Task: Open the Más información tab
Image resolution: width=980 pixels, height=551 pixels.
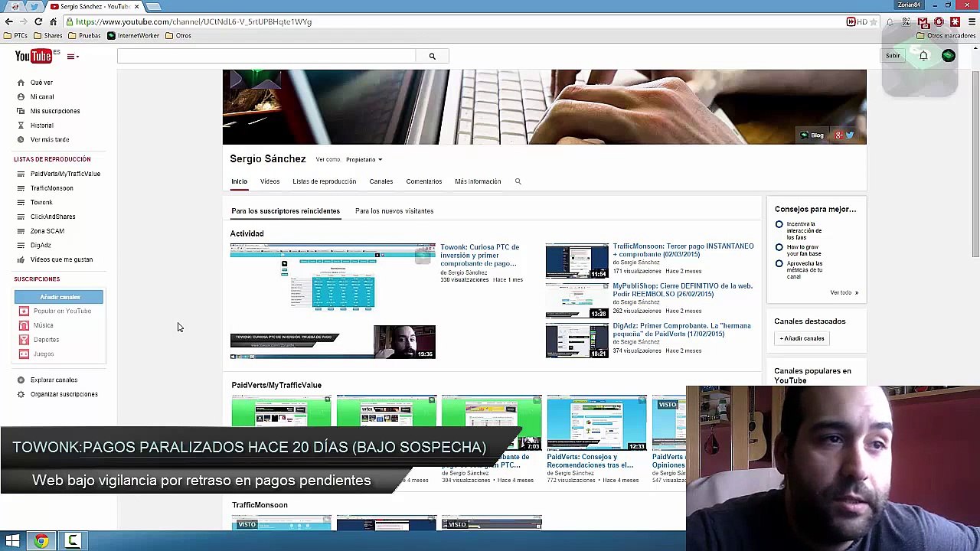Action: coord(478,181)
